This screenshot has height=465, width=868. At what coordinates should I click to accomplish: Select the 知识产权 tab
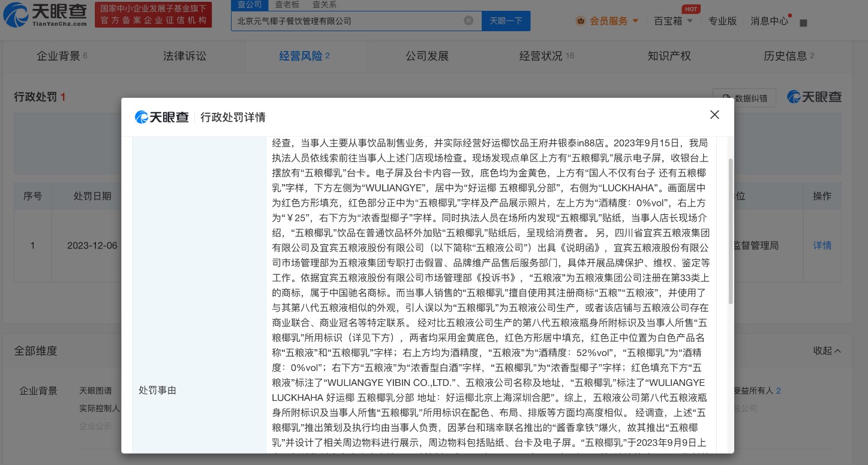[x=669, y=56]
